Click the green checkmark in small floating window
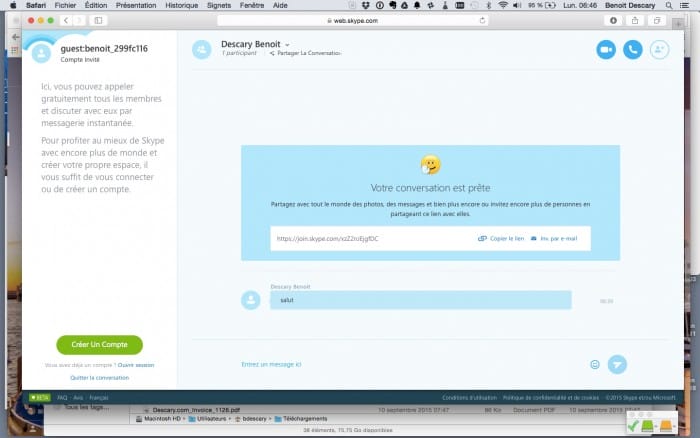 [x=632, y=426]
